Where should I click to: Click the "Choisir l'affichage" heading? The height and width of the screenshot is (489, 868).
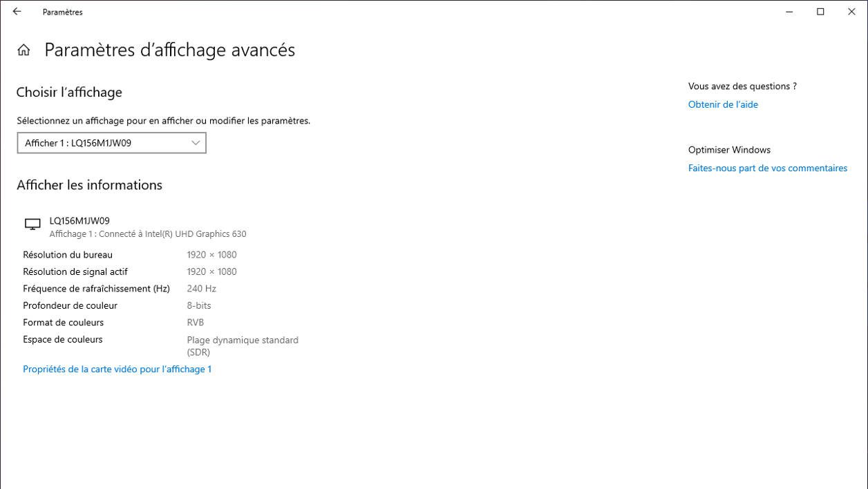(x=69, y=92)
